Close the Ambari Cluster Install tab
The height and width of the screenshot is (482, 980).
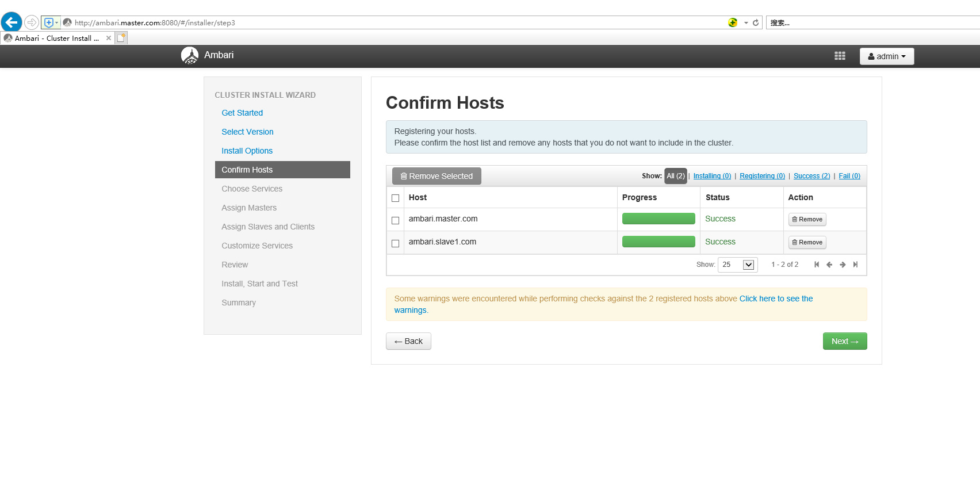pyautogui.click(x=109, y=38)
